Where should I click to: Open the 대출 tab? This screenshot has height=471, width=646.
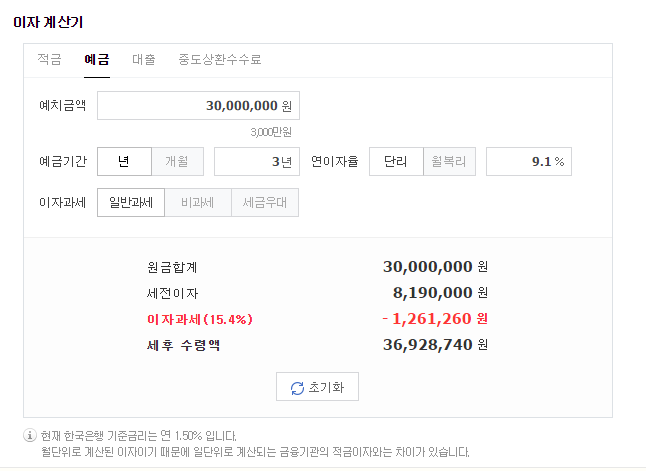pos(144,59)
